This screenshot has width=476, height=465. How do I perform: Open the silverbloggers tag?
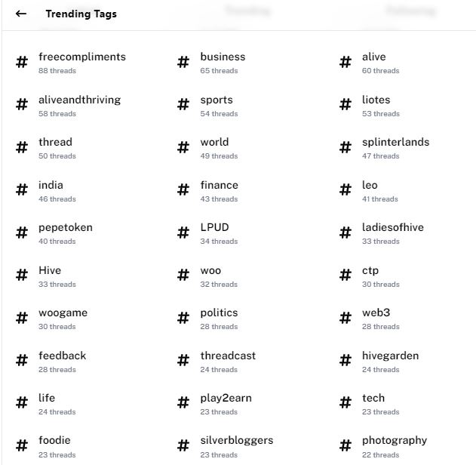tap(237, 441)
